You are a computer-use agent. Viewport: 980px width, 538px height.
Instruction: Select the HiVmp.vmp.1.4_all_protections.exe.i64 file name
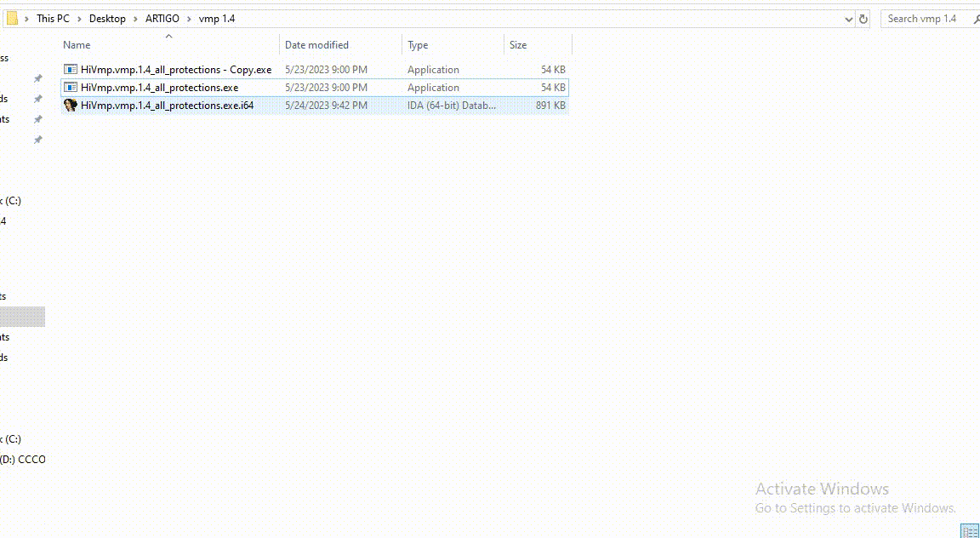click(167, 105)
